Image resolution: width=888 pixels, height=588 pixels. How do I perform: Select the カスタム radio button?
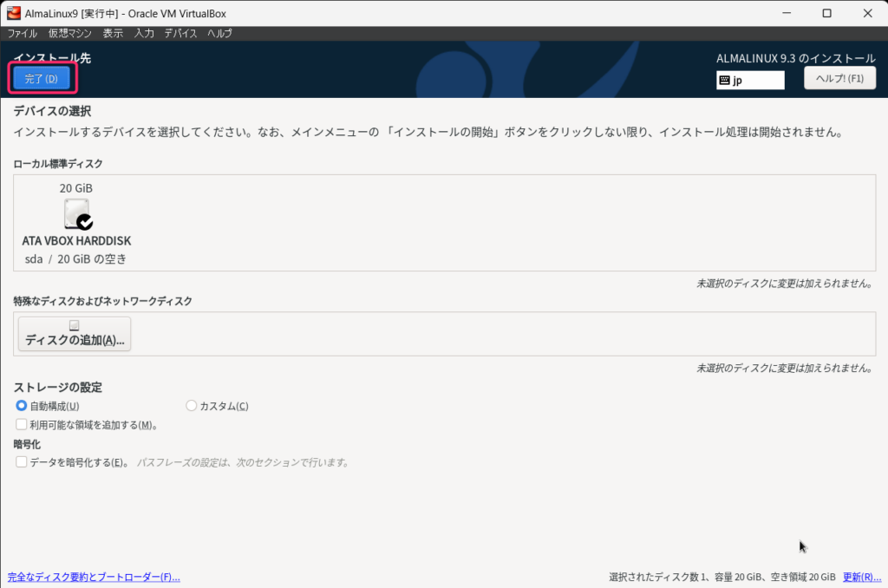click(x=192, y=406)
